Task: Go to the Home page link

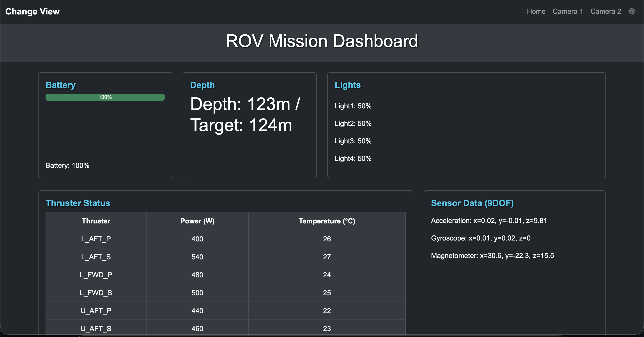Action: coord(536,12)
